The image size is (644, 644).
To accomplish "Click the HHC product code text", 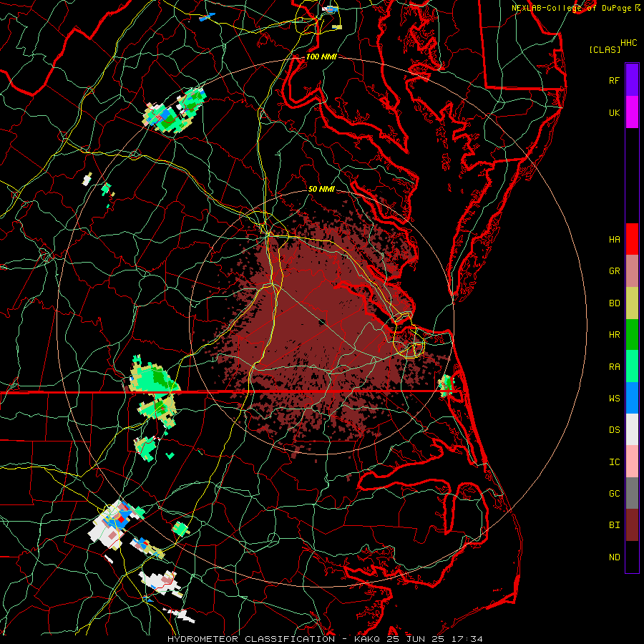I will [x=629, y=43].
